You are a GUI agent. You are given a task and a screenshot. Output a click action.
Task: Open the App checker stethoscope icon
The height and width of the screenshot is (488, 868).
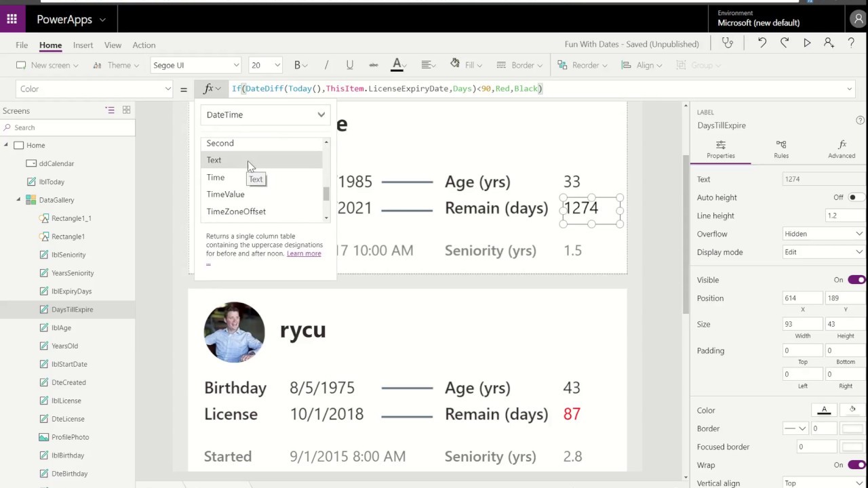tap(728, 44)
